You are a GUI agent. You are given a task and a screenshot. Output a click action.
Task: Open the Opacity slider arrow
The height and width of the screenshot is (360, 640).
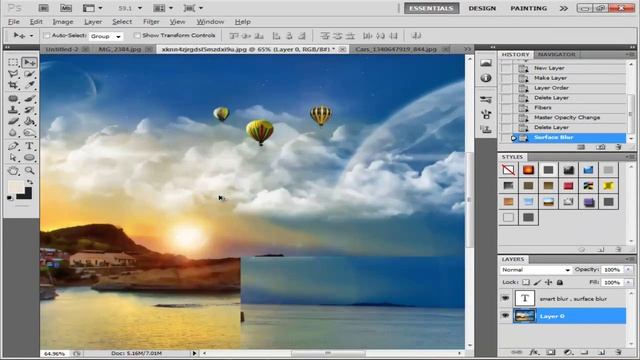click(628, 270)
